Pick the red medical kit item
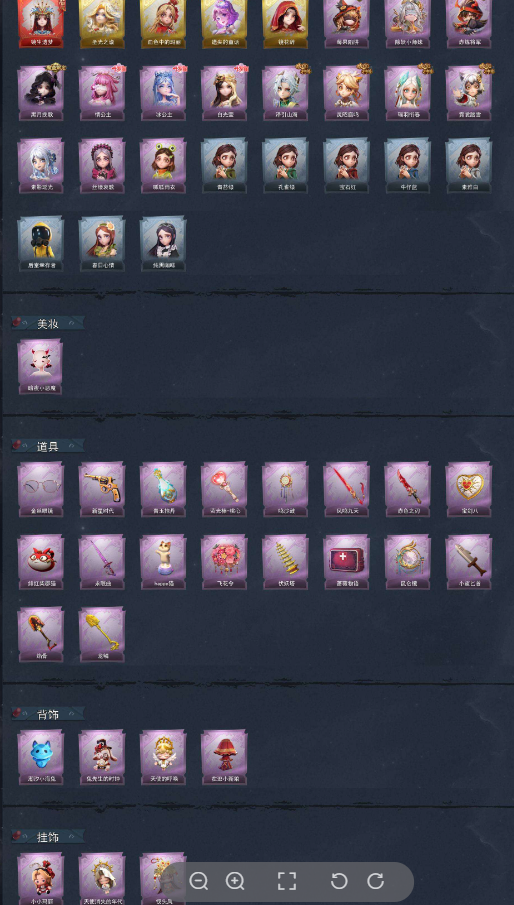 point(346,562)
